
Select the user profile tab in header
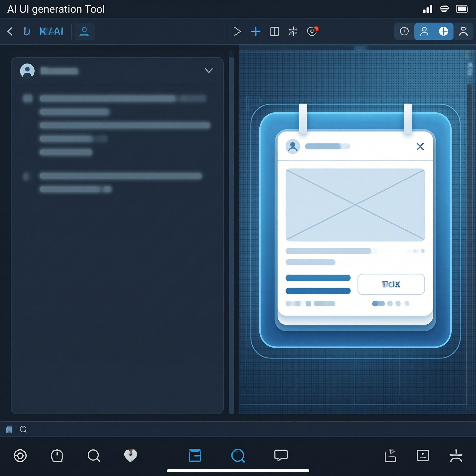(x=84, y=31)
